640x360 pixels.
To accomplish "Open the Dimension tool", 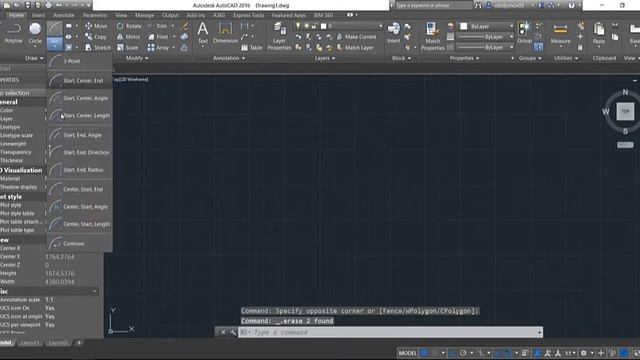I will click(x=225, y=33).
